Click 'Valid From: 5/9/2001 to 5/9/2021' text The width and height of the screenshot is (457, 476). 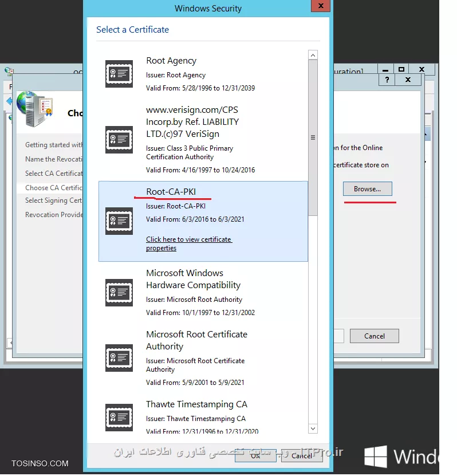click(195, 383)
